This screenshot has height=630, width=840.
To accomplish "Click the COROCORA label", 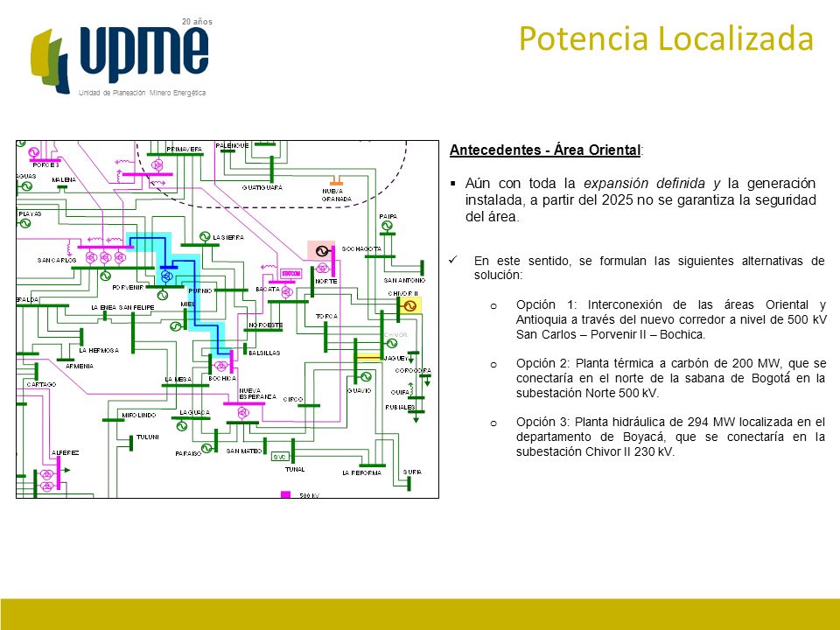I will 413,370.
